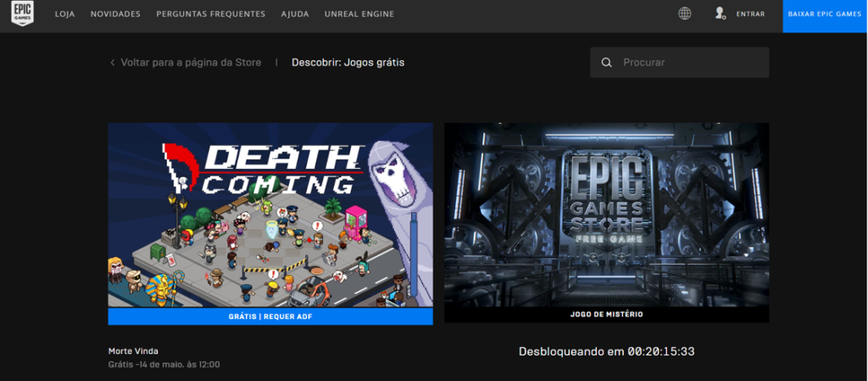Click ENTRAR to sign in
This screenshot has width=868, height=381.
click(x=750, y=14)
